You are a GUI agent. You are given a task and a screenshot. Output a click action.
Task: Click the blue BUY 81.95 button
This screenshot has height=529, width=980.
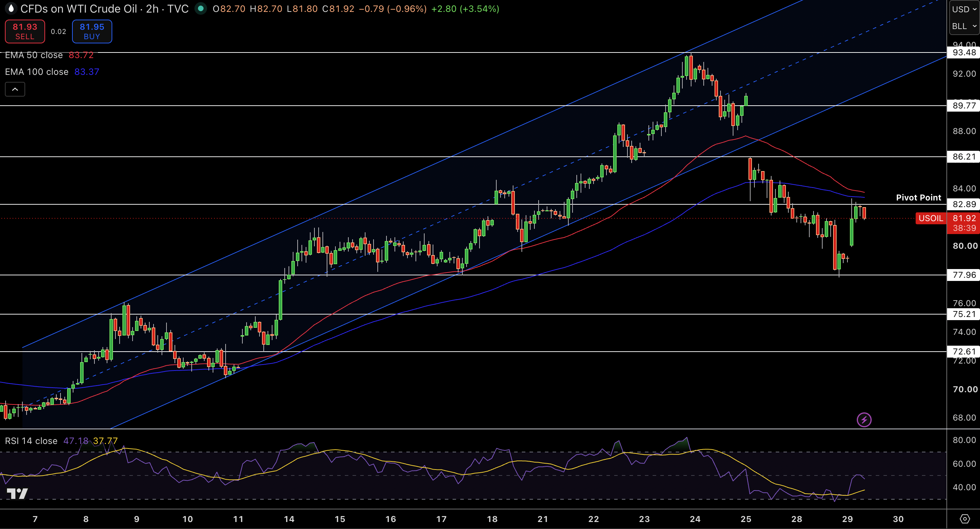point(92,31)
